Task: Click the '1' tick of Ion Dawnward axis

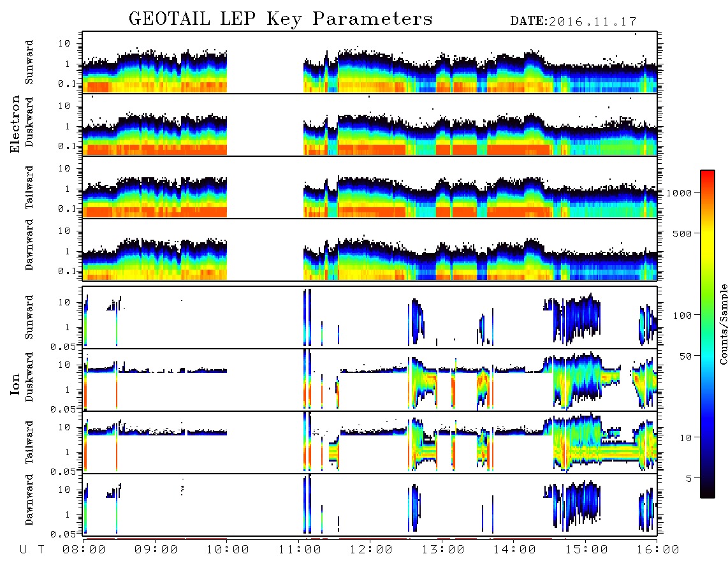Action: [68, 514]
